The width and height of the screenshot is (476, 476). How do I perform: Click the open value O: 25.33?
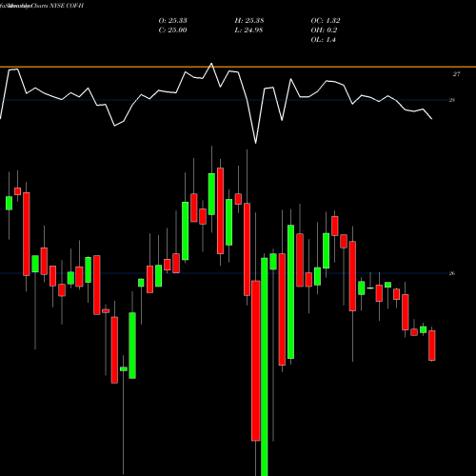click(172, 21)
